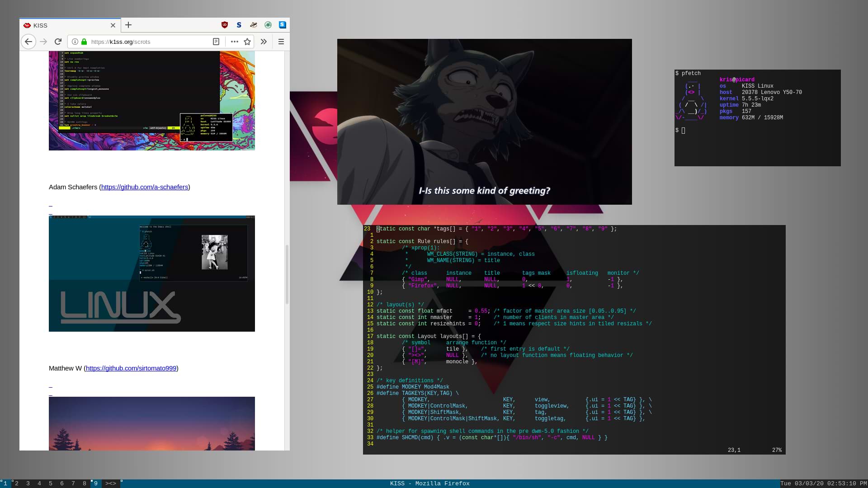The height and width of the screenshot is (488, 868).
Task: Switch to dwm tag 5
Action: coord(51,483)
